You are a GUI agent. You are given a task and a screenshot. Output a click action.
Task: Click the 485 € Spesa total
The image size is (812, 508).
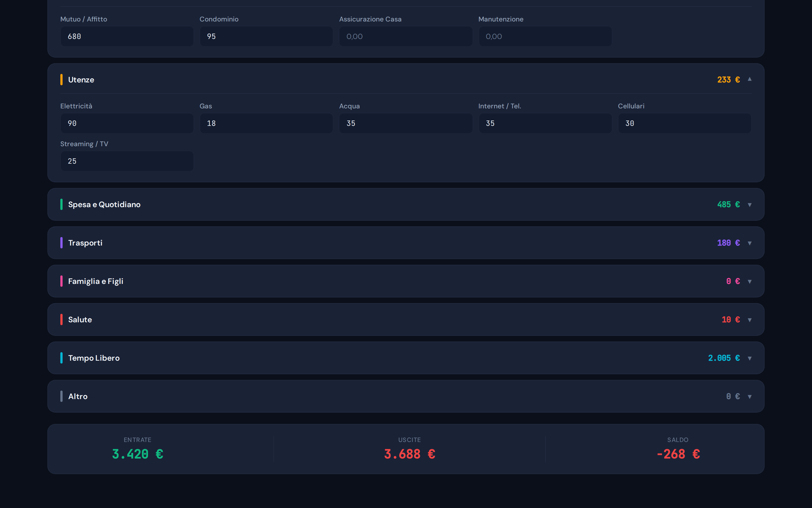(729, 204)
